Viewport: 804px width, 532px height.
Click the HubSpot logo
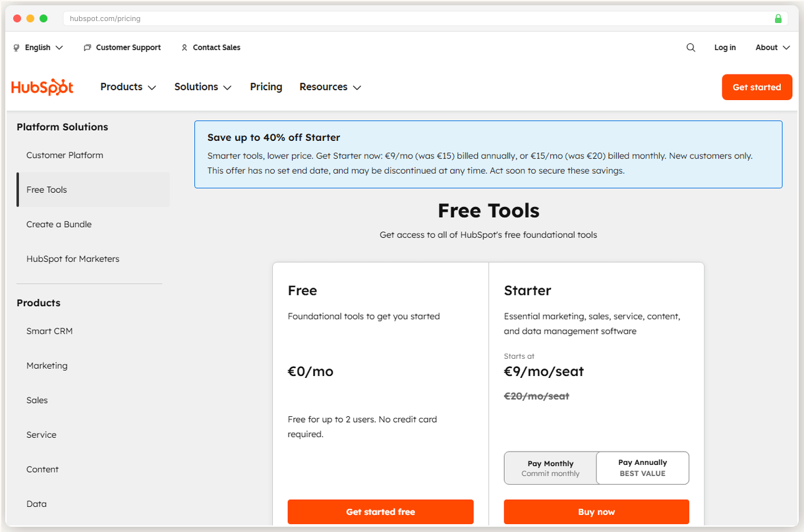click(x=42, y=86)
